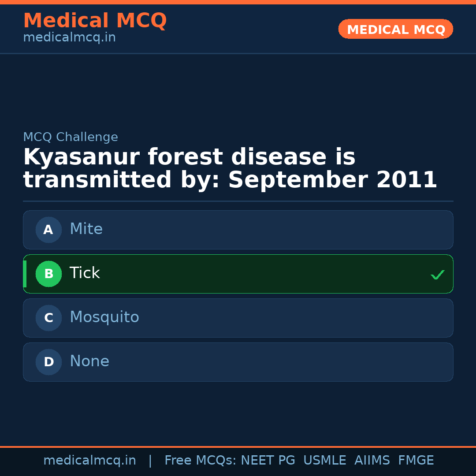Click the letter C badge beside Mosquito

(48, 318)
